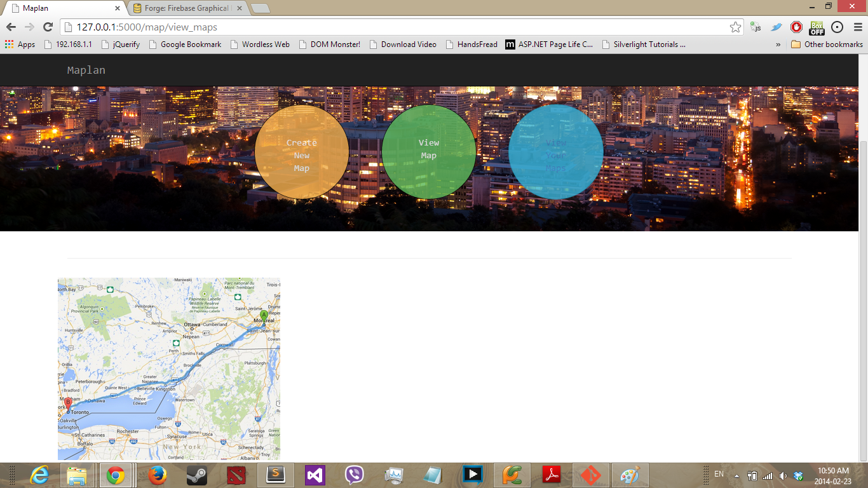This screenshot has height=488, width=868.
Task: Bookmark this page with the star icon
Action: pos(735,27)
